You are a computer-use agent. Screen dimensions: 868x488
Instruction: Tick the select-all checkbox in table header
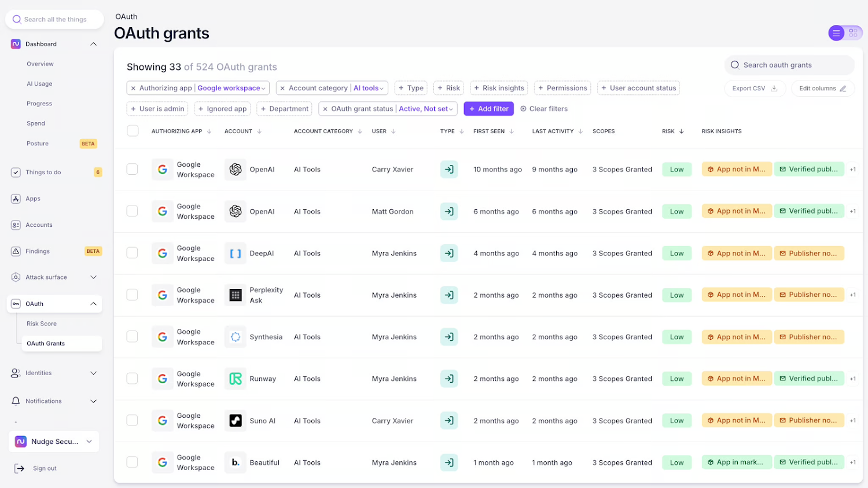133,131
